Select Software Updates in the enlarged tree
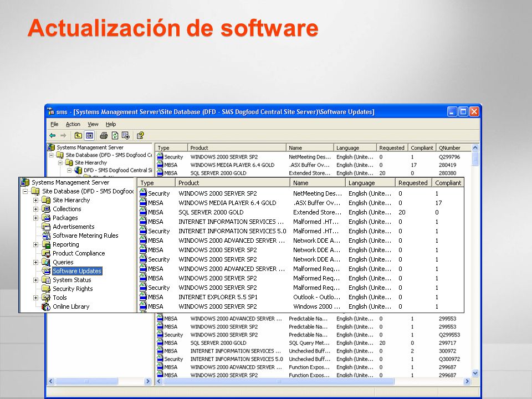 pyautogui.click(x=77, y=271)
